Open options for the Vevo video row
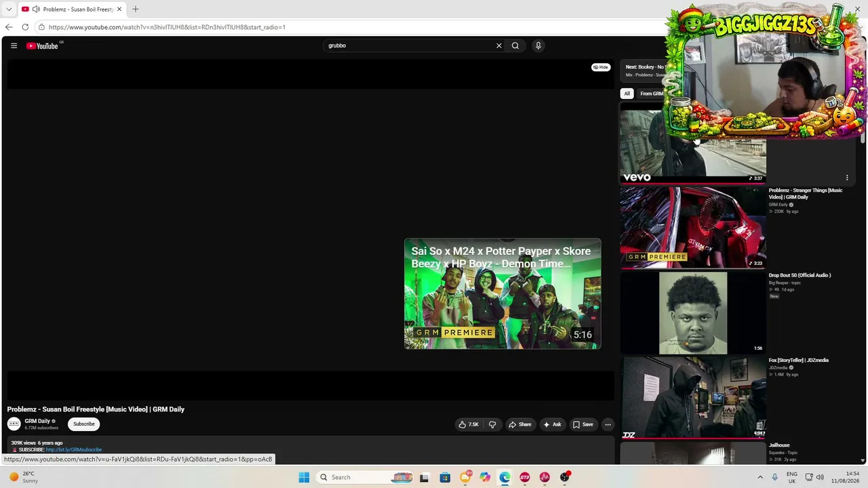Viewport: 868px width, 488px height. (x=847, y=178)
